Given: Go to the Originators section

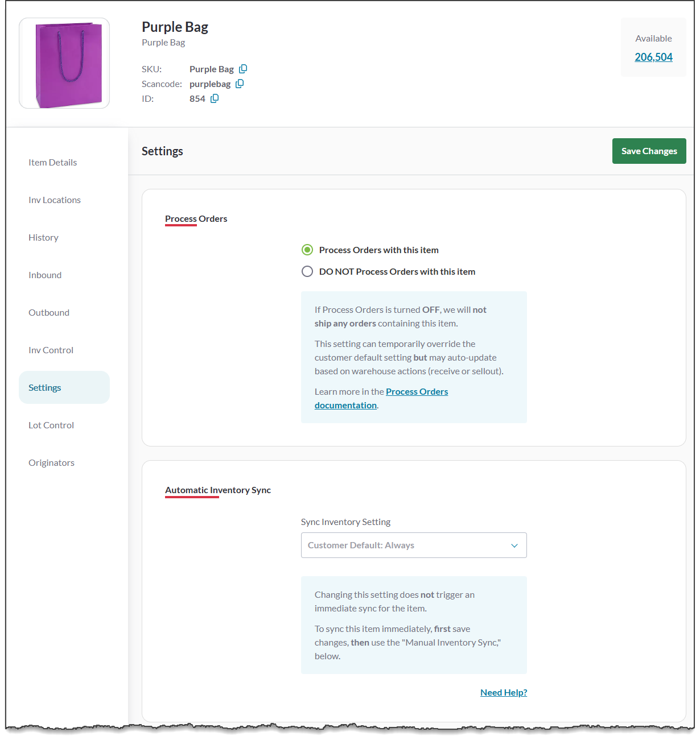Looking at the screenshot, I should tap(51, 462).
